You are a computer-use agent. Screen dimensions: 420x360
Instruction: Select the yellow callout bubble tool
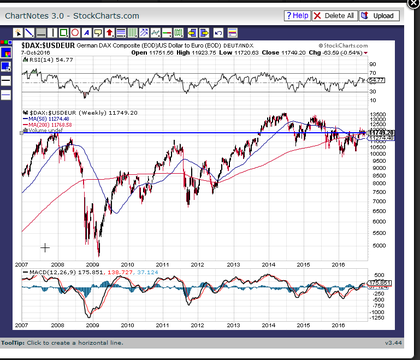98,33
